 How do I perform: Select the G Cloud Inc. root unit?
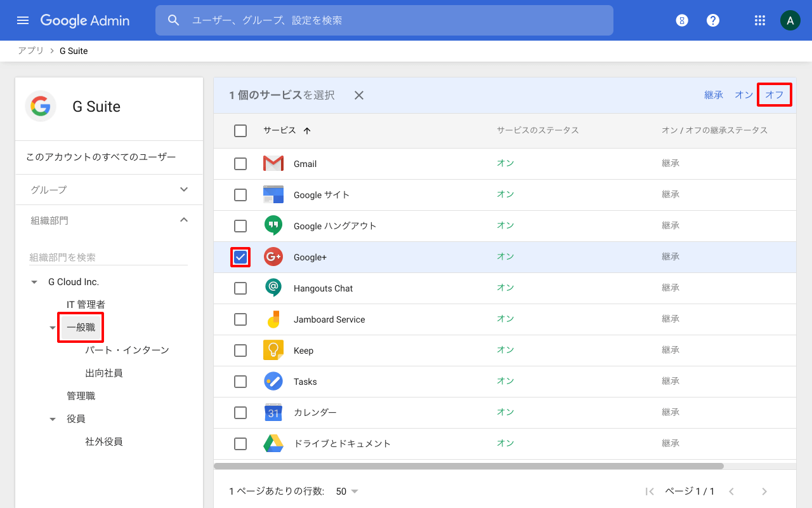[74, 282]
